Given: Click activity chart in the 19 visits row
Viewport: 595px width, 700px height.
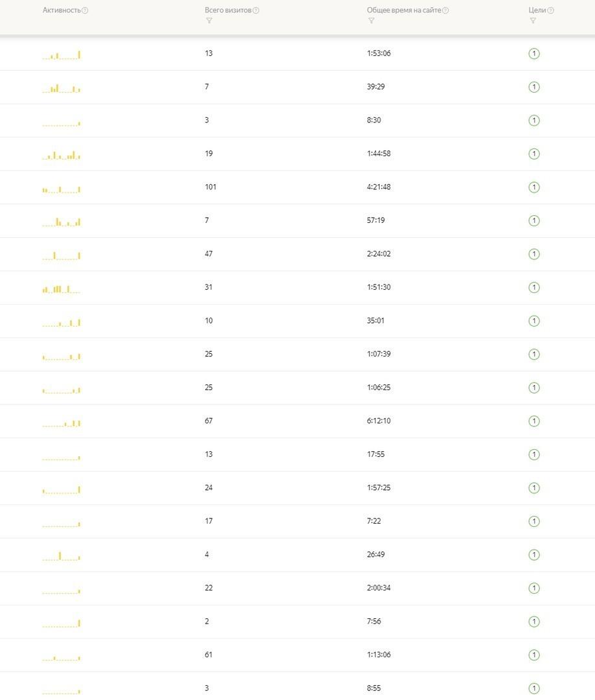Looking at the screenshot, I should (x=62, y=155).
